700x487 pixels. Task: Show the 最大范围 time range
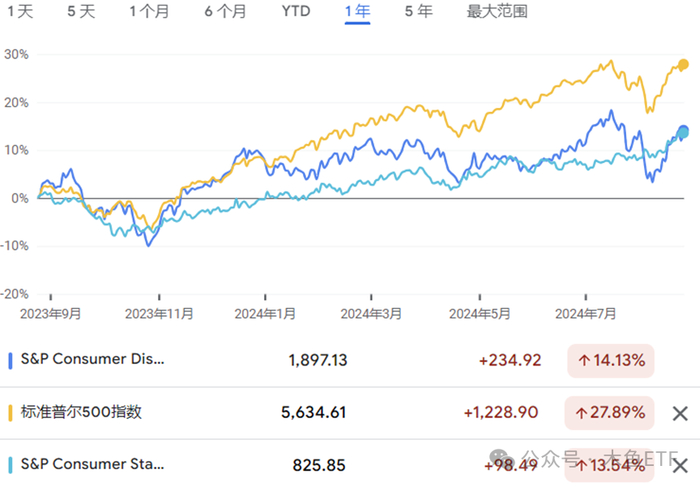tap(497, 13)
